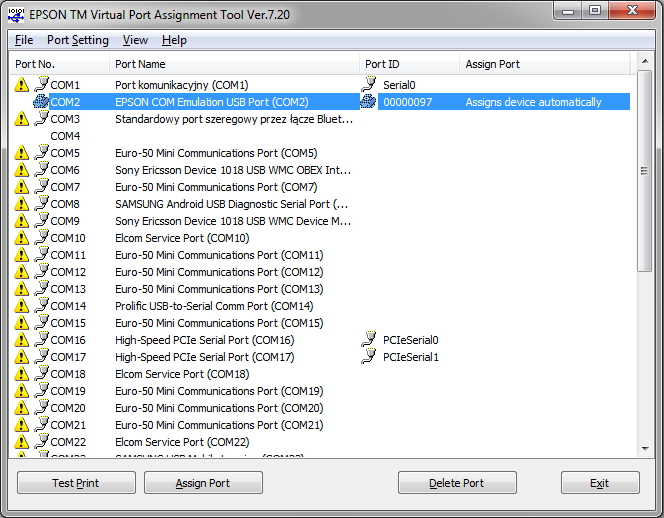Click the connector icon beside PCIeSerial1

point(369,356)
